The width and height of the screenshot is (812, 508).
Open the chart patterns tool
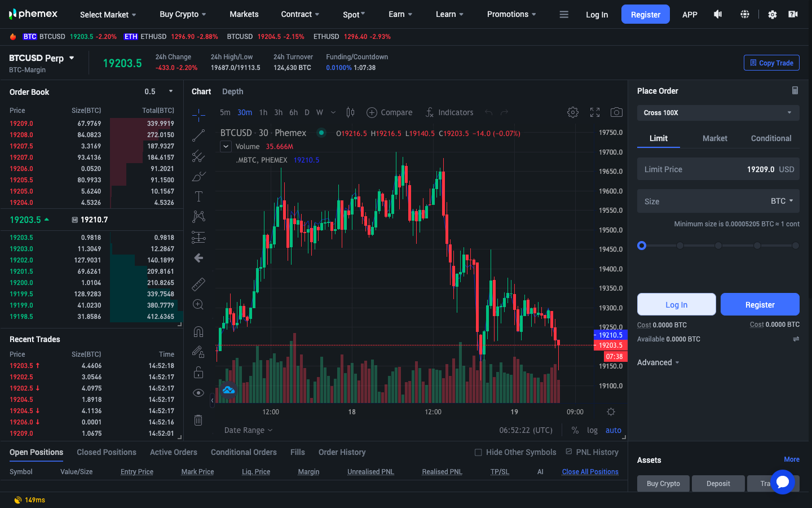(x=198, y=216)
